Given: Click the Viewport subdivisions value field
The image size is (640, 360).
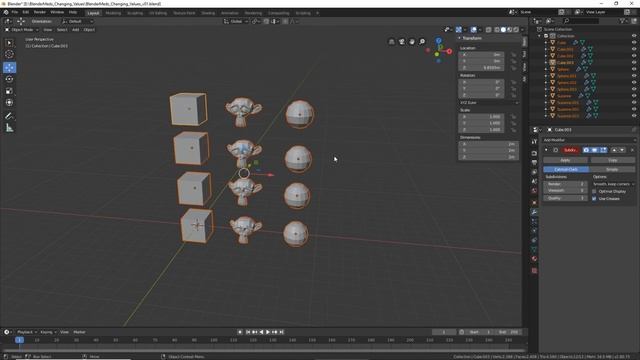Looking at the screenshot, I should (565, 191).
